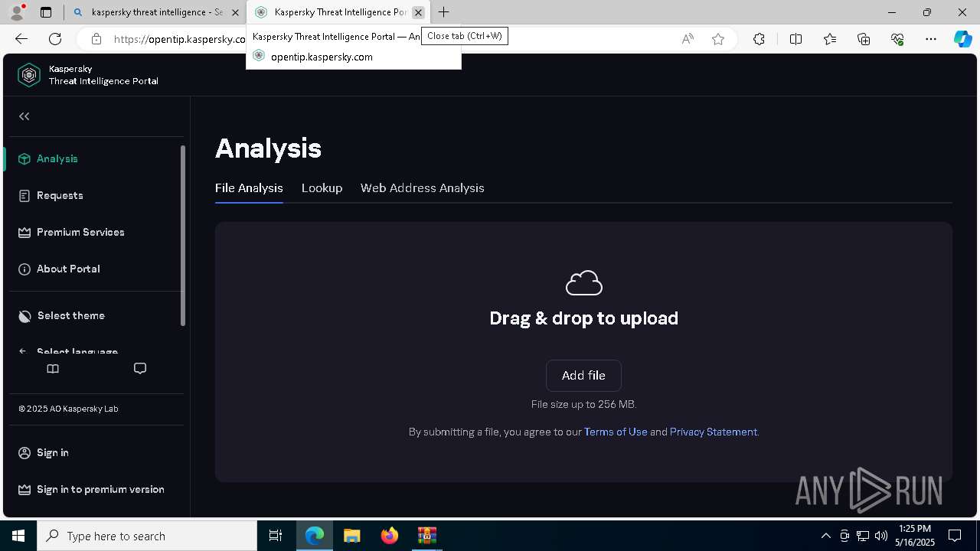The width and height of the screenshot is (980, 551).
Task: Click the Add file button
Action: point(583,375)
